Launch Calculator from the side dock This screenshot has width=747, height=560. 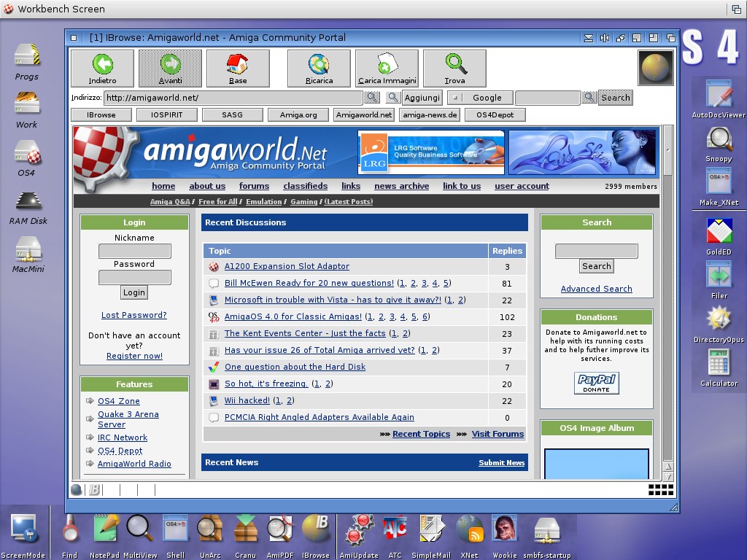point(719,367)
